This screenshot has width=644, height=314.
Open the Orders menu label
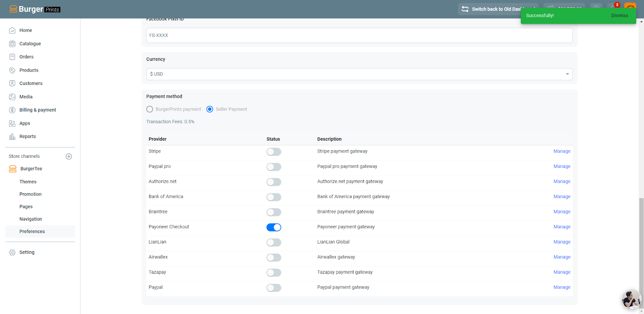click(x=27, y=57)
